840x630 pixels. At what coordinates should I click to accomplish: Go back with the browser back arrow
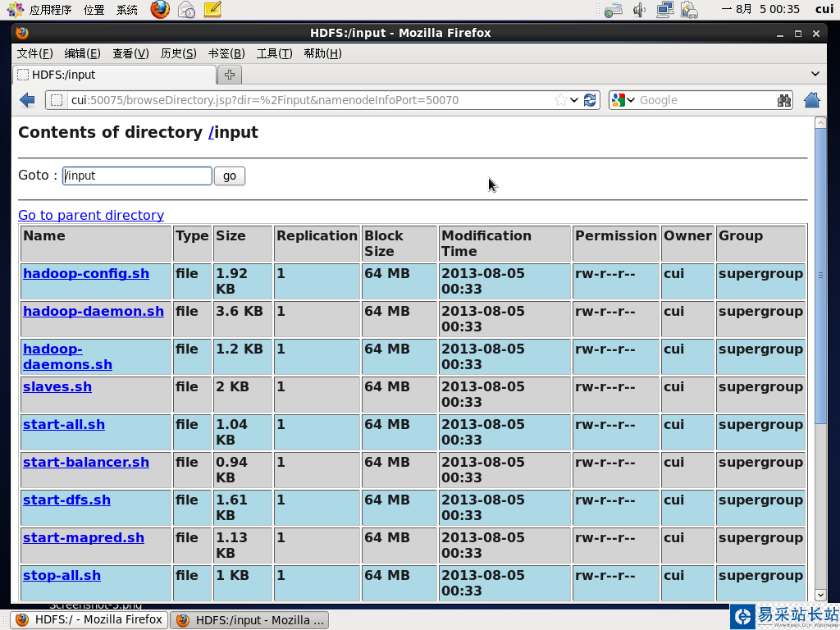(x=27, y=100)
